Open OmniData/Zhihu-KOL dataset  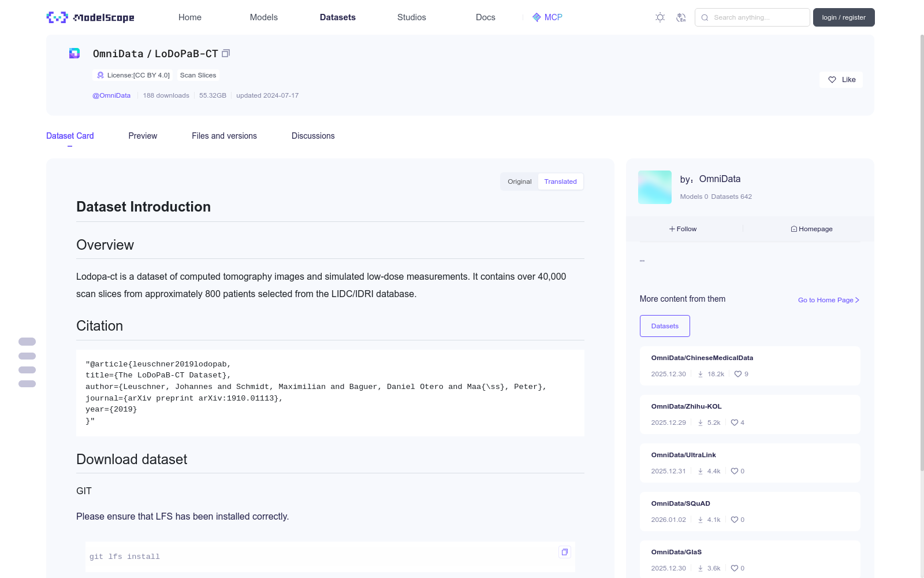coord(687,406)
